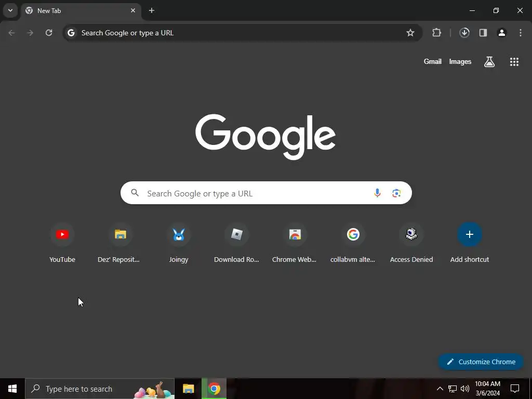
Task: Open collabvm alte... shortcut
Action: 353,243
